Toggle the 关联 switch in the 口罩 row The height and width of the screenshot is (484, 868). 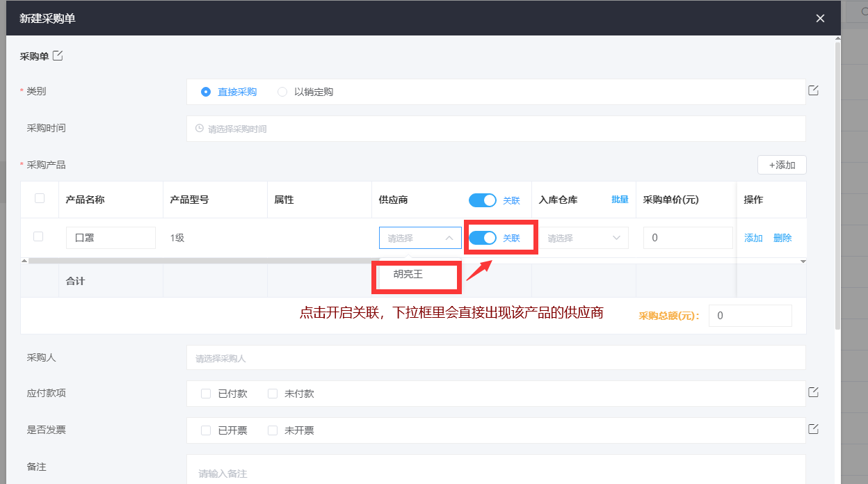pos(483,238)
